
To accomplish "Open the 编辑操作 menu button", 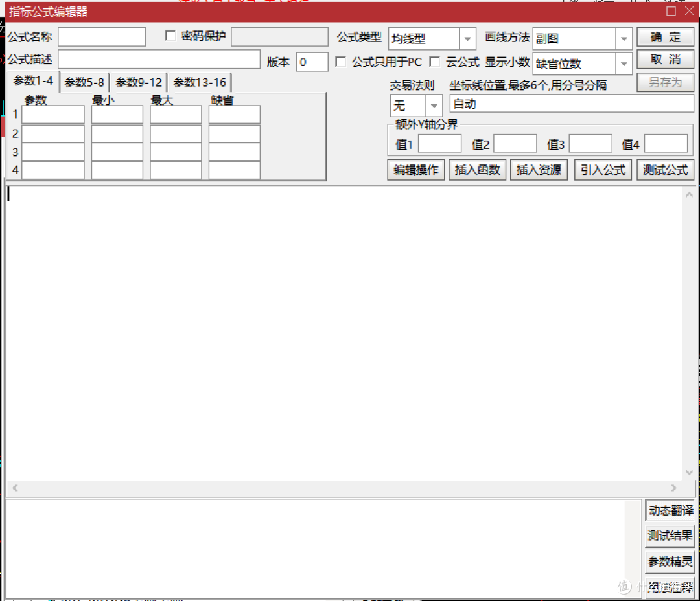I will [416, 170].
